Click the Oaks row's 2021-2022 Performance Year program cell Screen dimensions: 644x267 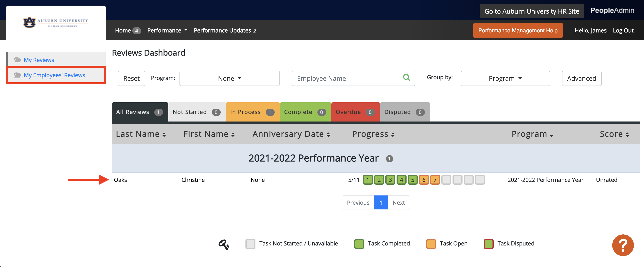[545, 180]
